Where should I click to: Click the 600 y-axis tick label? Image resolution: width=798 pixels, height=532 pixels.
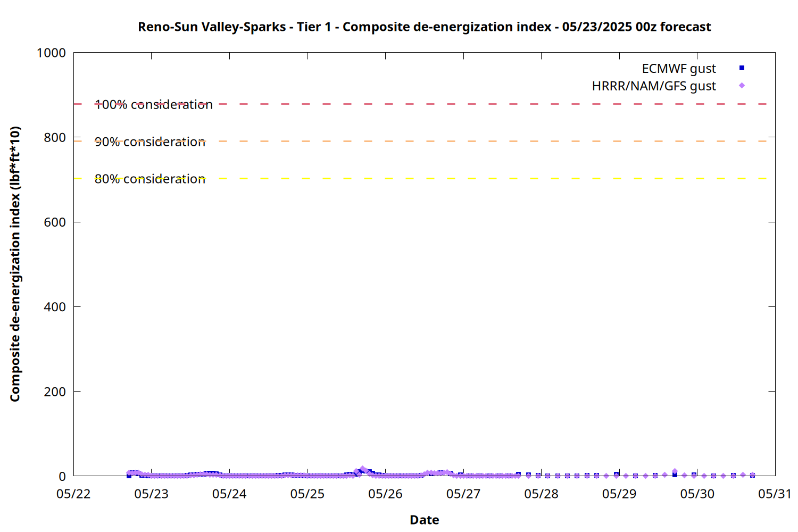[x=55, y=222]
